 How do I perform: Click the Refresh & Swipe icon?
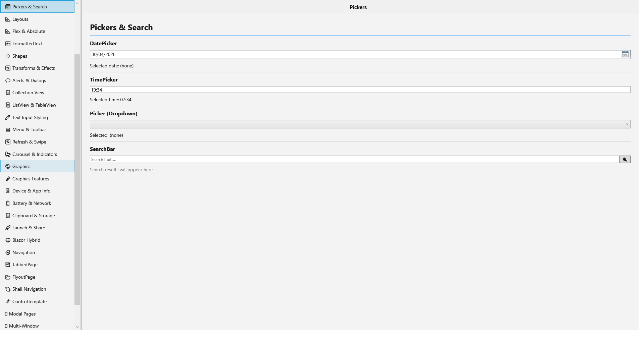8,142
